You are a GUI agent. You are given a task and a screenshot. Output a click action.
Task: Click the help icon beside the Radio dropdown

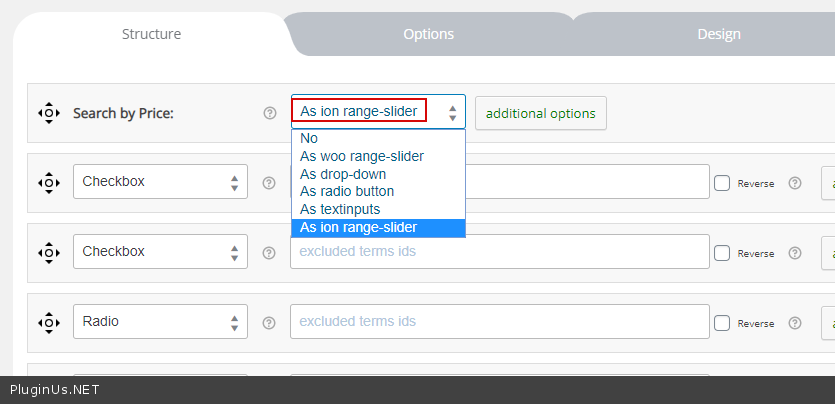tap(269, 323)
